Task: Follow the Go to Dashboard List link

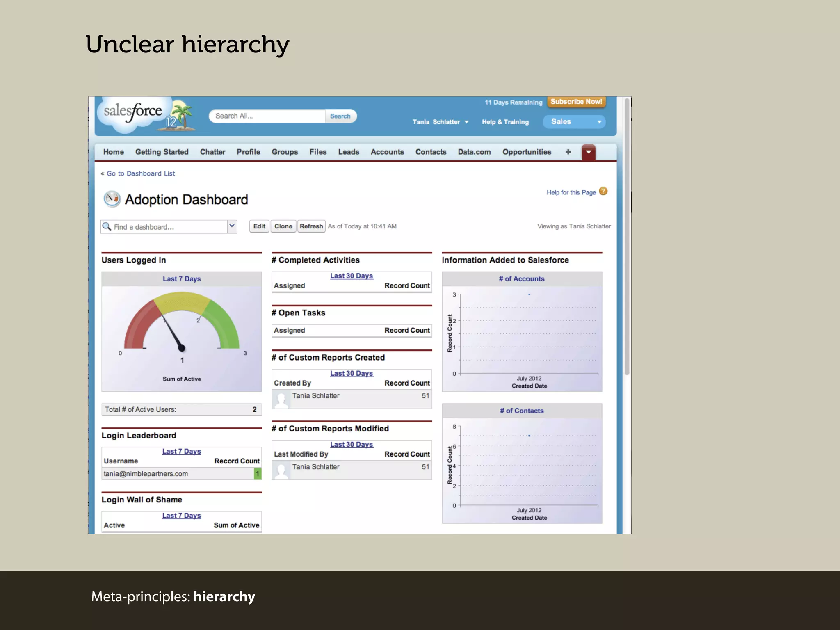Action: tap(140, 173)
